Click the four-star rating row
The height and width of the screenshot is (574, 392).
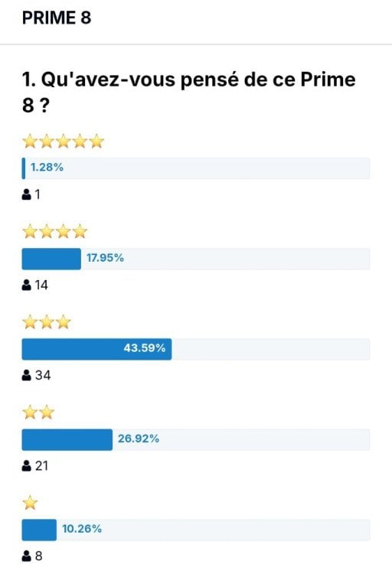coord(55,232)
